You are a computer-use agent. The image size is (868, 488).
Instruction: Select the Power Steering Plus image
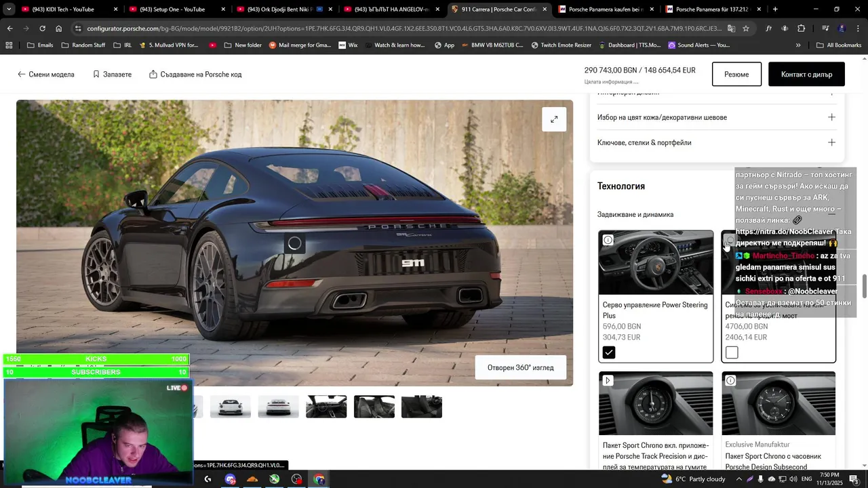656,263
